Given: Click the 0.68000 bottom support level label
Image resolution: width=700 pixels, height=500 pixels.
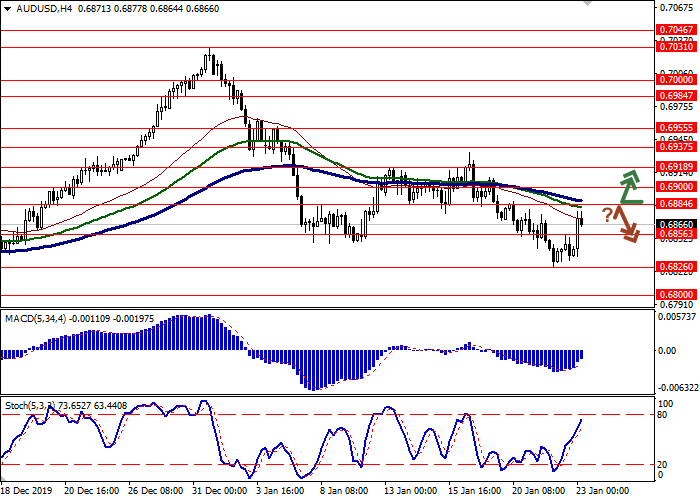Looking at the screenshot, I should (676, 296).
